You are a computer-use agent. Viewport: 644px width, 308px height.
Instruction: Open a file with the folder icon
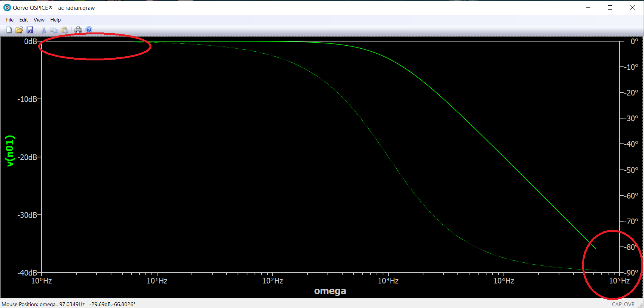19,30
